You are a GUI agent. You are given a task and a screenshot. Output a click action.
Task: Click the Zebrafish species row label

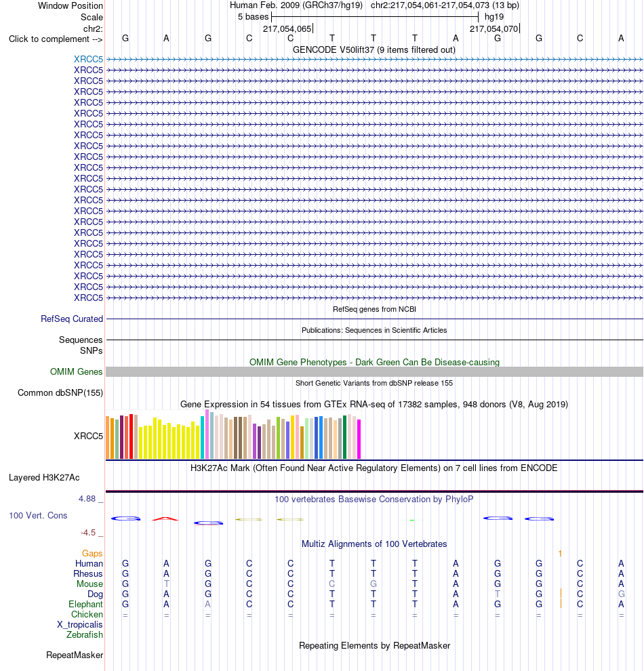click(84, 634)
